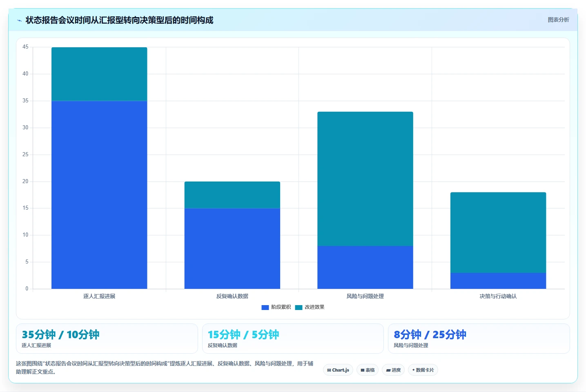This screenshot has height=392, width=586.
Task: Click the 15分钟 / 5分钟 data card
Action: (293, 339)
